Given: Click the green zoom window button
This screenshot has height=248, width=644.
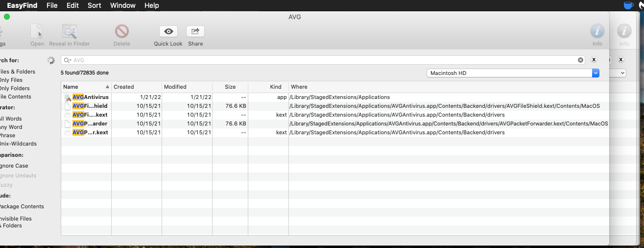Looking at the screenshot, I should tap(7, 17).
